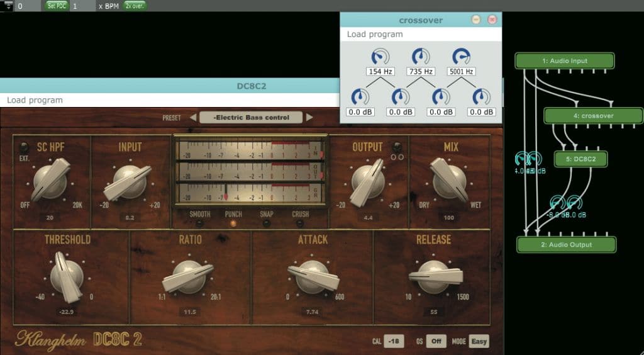Select the 4: crossover node

[x=594, y=115]
